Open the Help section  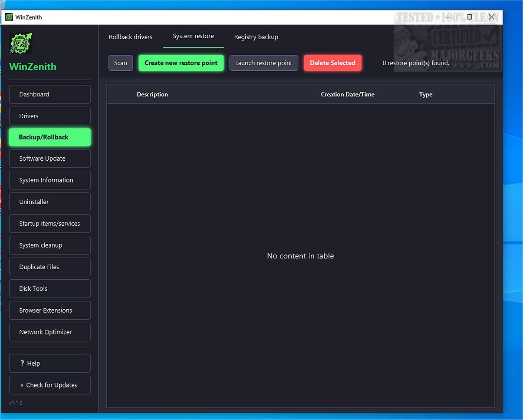pos(50,364)
